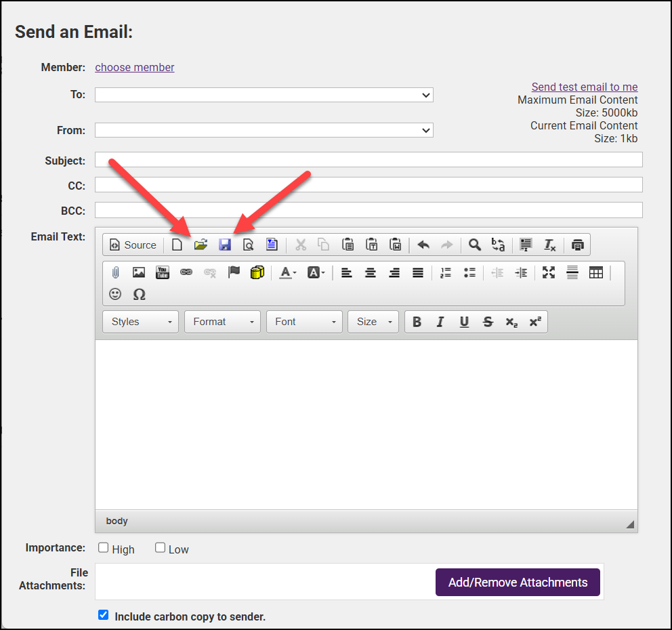Image resolution: width=672 pixels, height=630 pixels.
Task: Uncheck Include carbon copy to sender
Action: click(x=104, y=615)
